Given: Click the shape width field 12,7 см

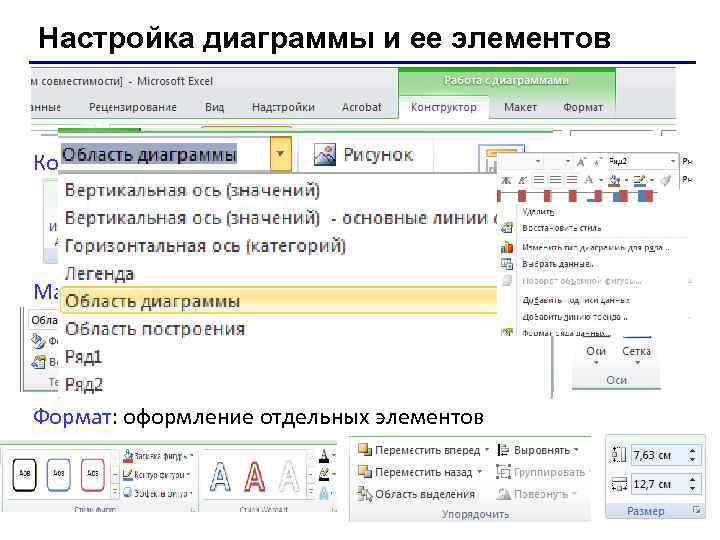Looking at the screenshot, I should (x=659, y=484).
